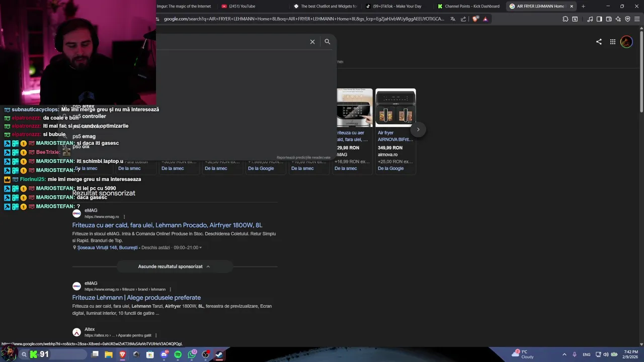
Task: Open the browser hamburger main menu
Action: click(x=637, y=19)
